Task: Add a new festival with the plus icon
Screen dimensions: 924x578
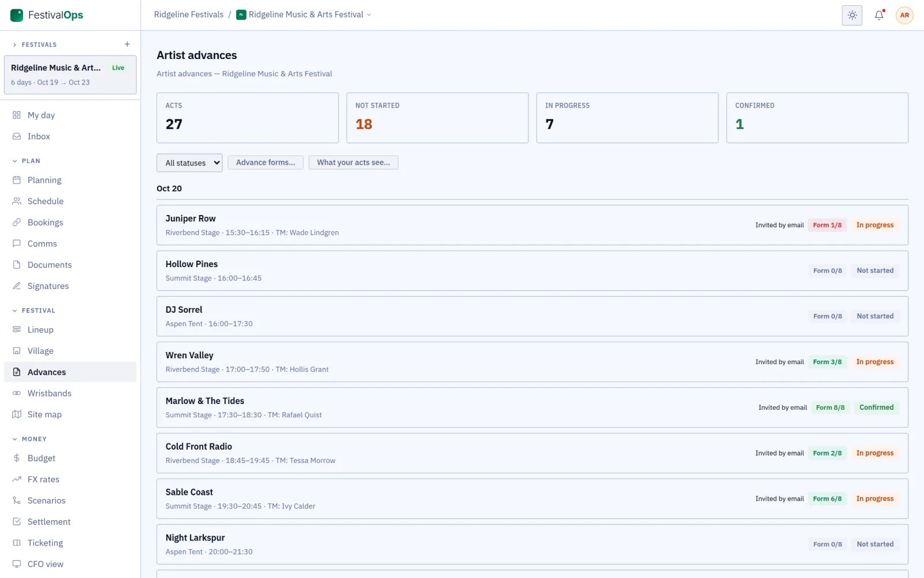Action: tap(127, 45)
